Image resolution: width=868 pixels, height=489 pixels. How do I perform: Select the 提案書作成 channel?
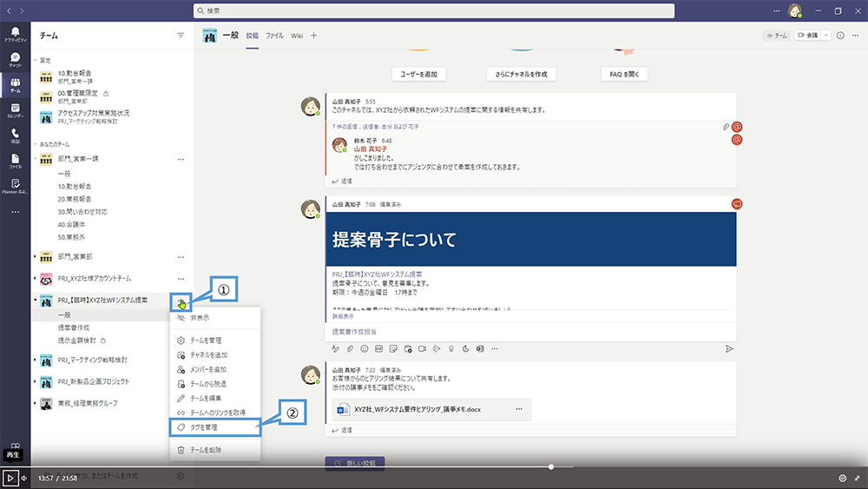click(74, 327)
